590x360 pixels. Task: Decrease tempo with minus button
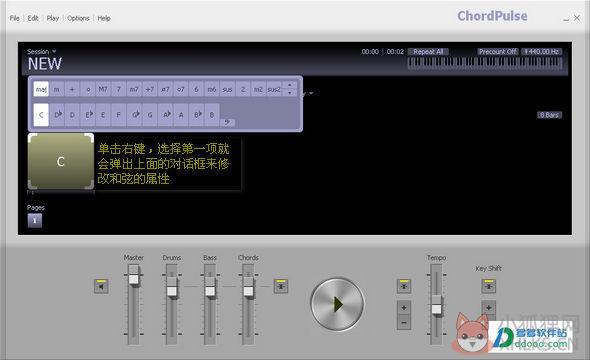click(404, 323)
